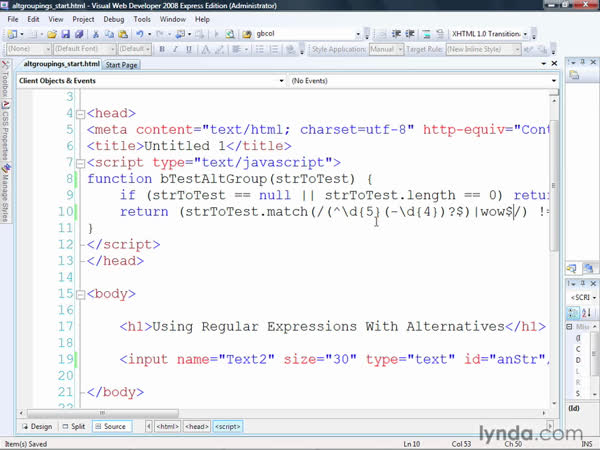Toggle the Bold formatting button
The width and height of the screenshot is (600, 450).
click(162, 48)
